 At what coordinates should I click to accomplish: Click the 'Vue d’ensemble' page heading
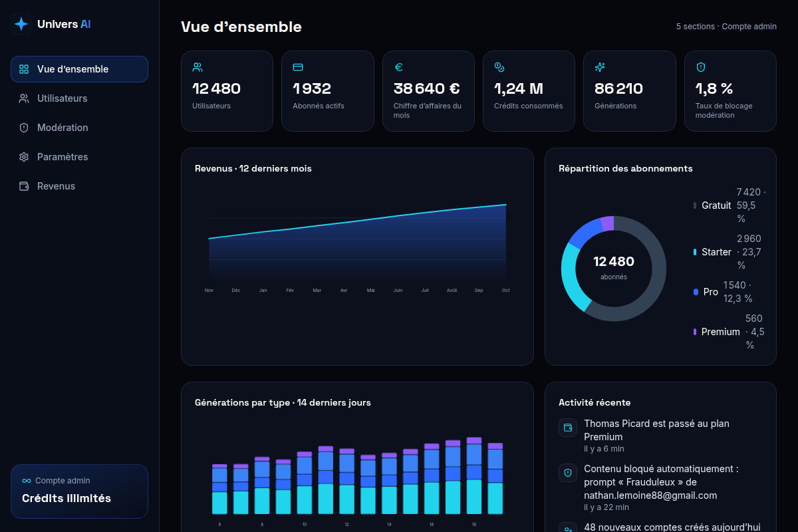coord(241,27)
